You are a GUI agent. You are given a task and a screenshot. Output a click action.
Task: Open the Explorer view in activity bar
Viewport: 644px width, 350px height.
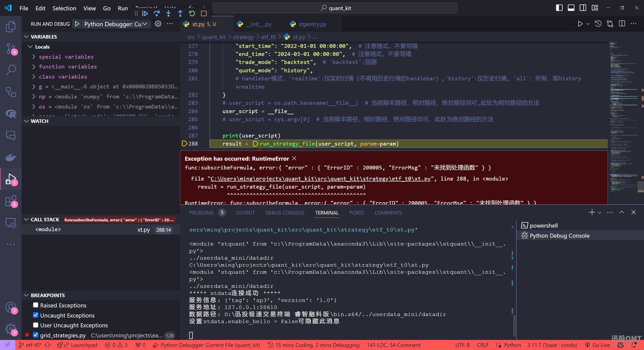11,27
